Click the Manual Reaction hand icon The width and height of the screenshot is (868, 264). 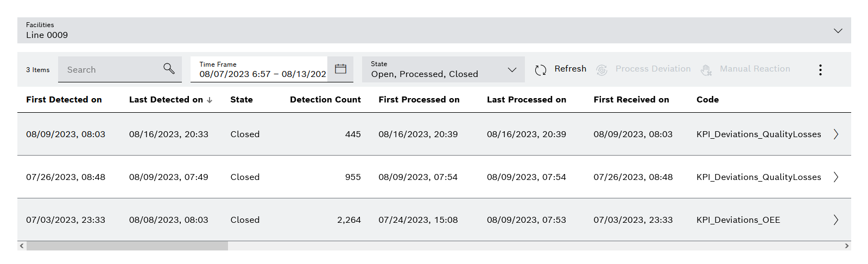click(706, 70)
